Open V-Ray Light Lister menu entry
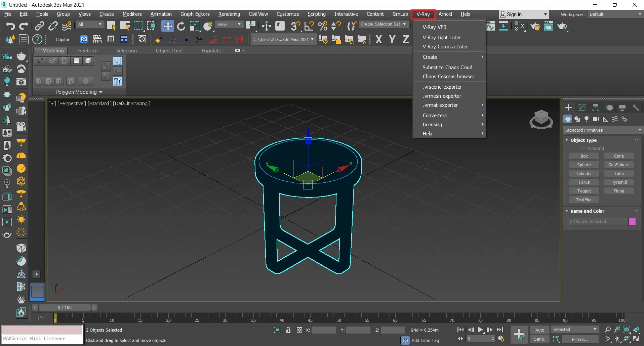644x346 pixels. (x=442, y=38)
